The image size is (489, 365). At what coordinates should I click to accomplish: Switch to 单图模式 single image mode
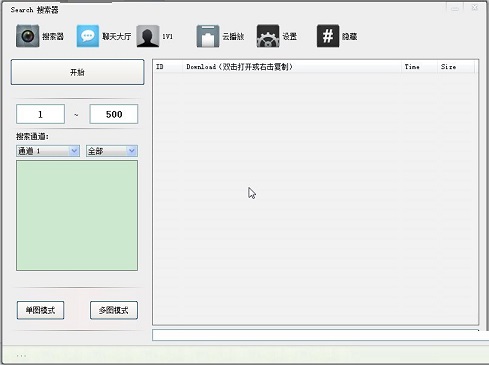click(40, 310)
